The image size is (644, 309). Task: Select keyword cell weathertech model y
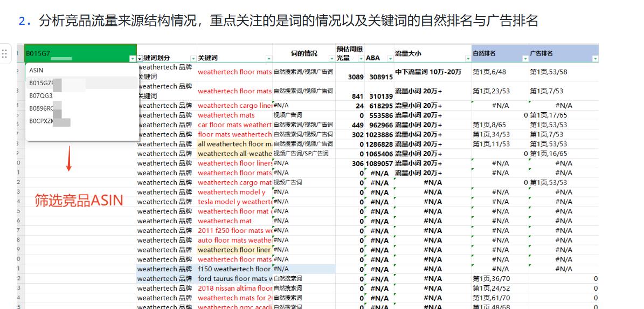[x=235, y=192]
